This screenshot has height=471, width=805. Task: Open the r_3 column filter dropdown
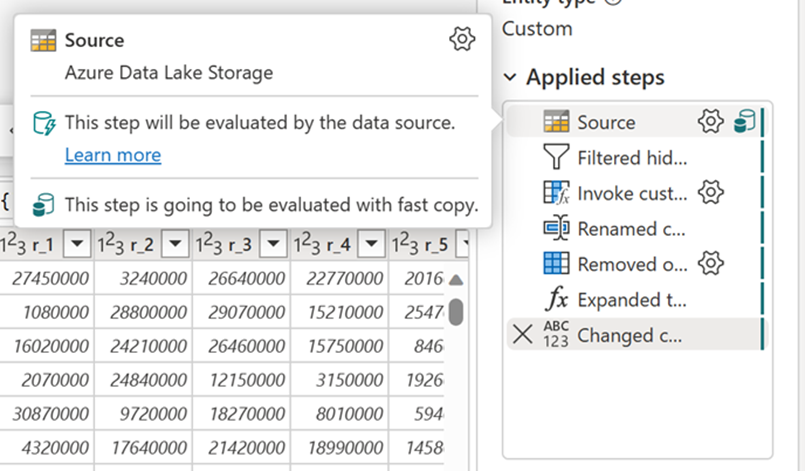point(271,244)
